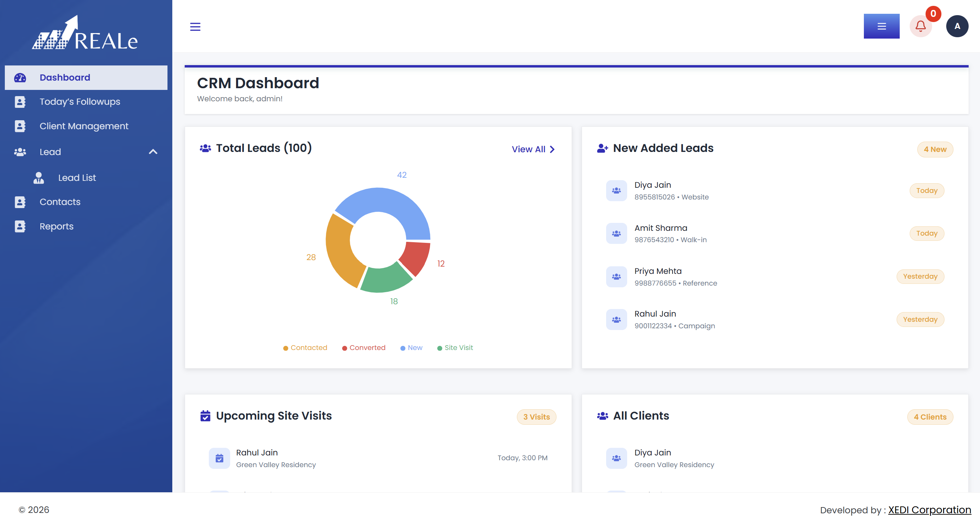Toggle the Contacted legend item
The width and height of the screenshot is (980, 525).
point(305,348)
